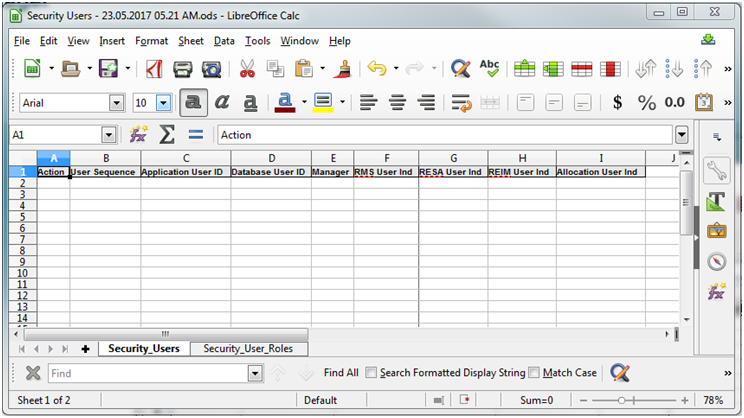Open the Tools menu
The image size is (744, 418).
pyautogui.click(x=257, y=41)
